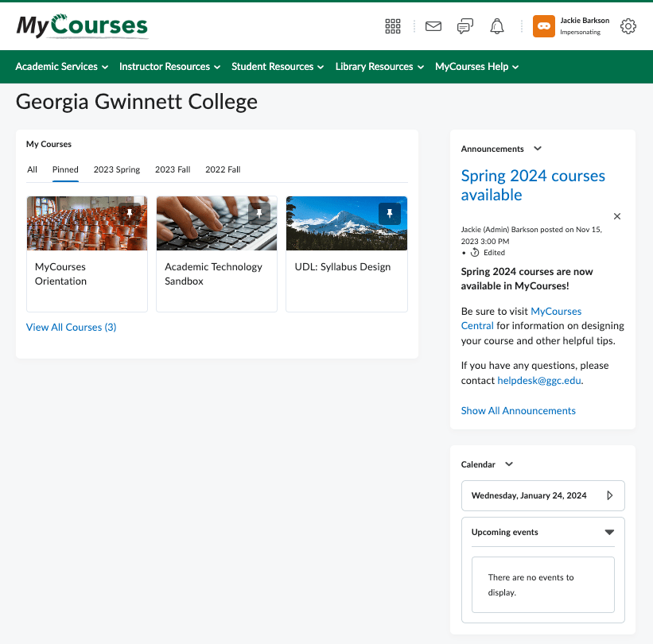This screenshot has width=653, height=644.
Task: Open the Calendar widget dropdown chevron
Action: [508, 464]
